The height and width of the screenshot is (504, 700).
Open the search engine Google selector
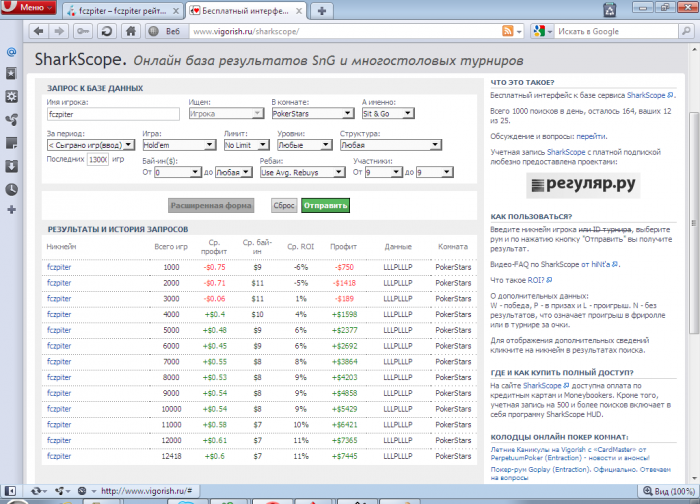(542, 31)
